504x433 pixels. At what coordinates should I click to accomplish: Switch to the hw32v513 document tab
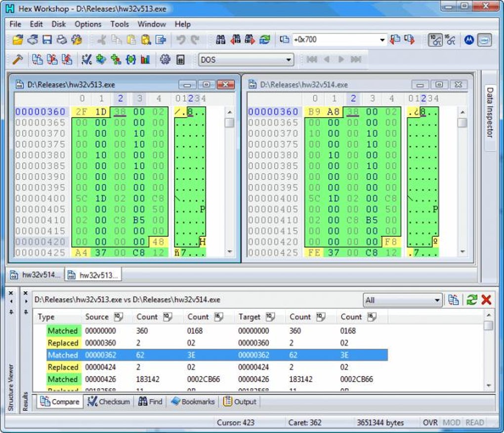(x=93, y=275)
